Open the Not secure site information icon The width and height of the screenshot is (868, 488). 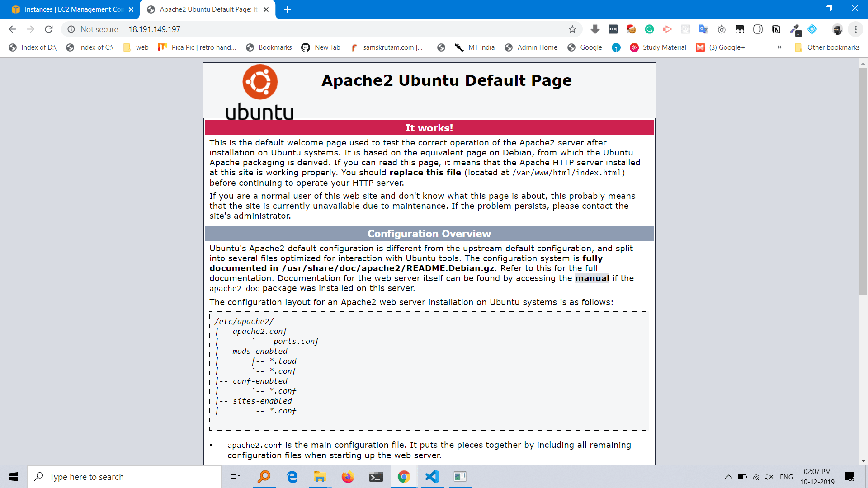coord(71,29)
